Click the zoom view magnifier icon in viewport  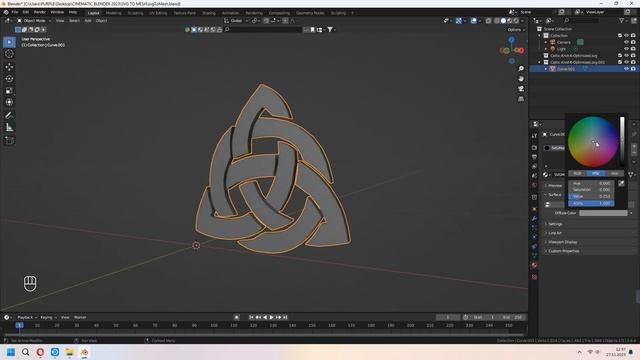tap(521, 68)
